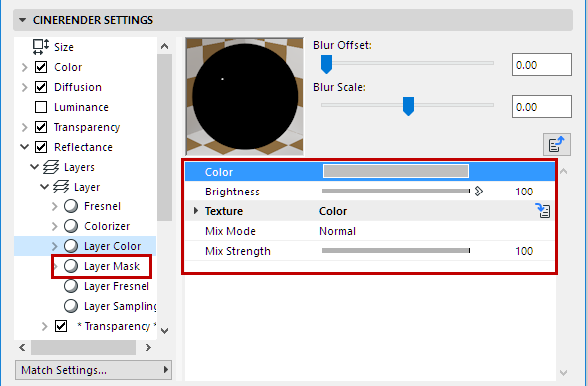
Task: Enable the Luminance channel checkbox
Action: 41,107
